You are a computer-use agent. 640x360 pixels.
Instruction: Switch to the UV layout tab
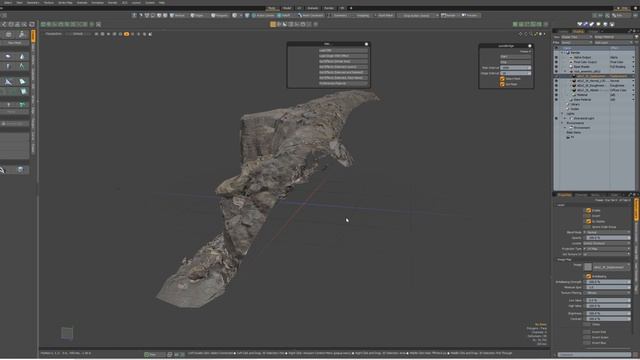tap(299, 8)
